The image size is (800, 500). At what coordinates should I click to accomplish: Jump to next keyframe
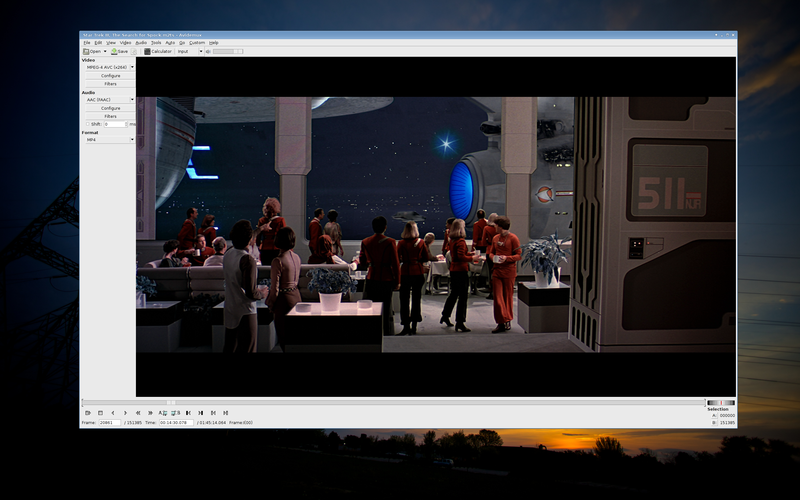click(150, 413)
